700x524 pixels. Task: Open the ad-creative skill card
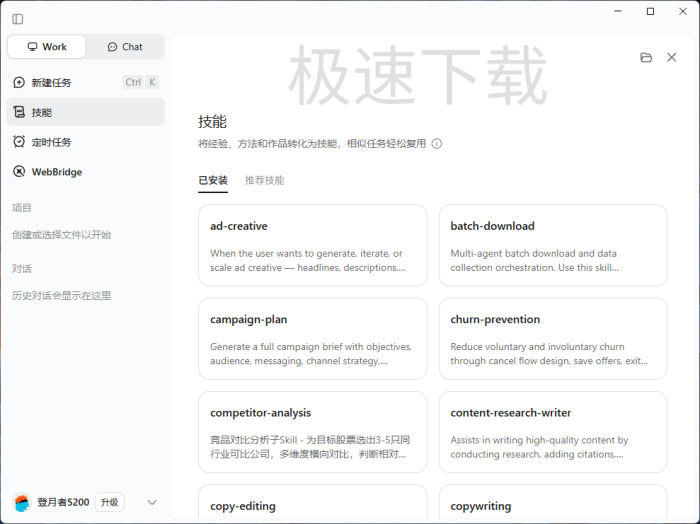(x=312, y=245)
